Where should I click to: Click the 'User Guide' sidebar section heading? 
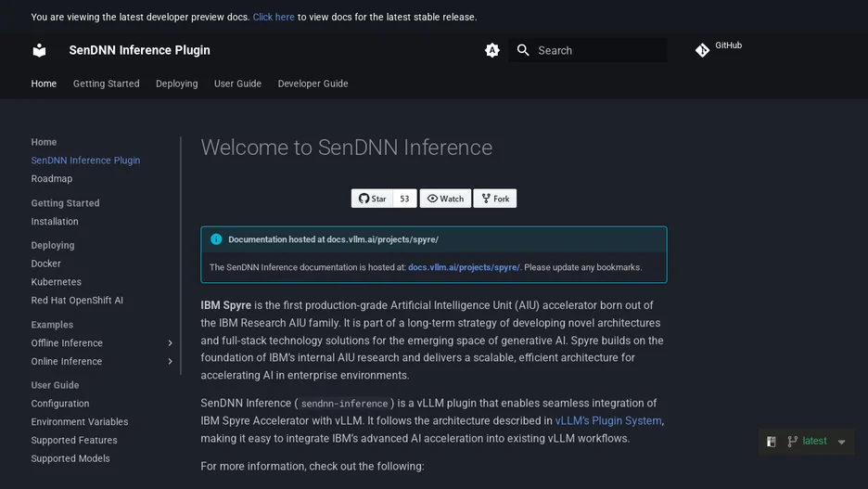[x=55, y=385]
